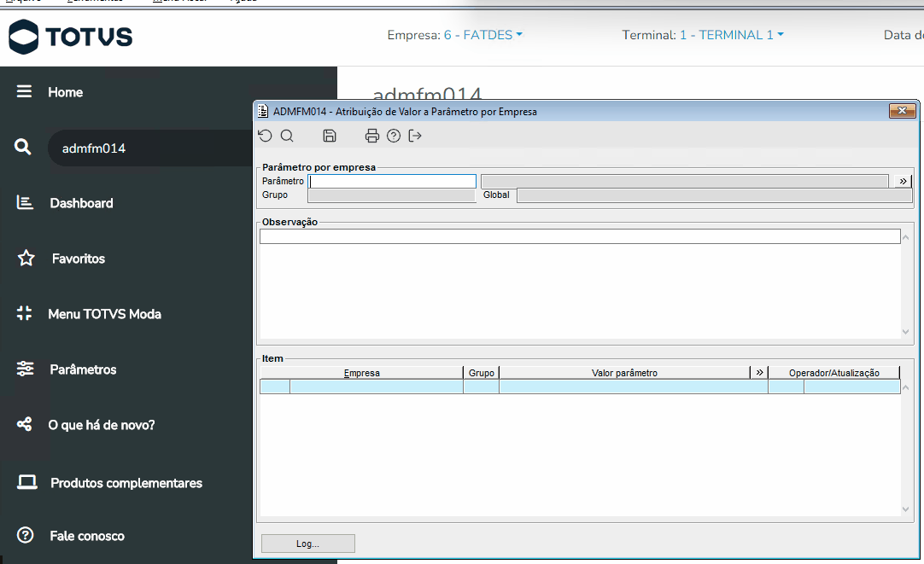
Task: Click the Observação scrollbar down arrow
Action: tap(906, 331)
